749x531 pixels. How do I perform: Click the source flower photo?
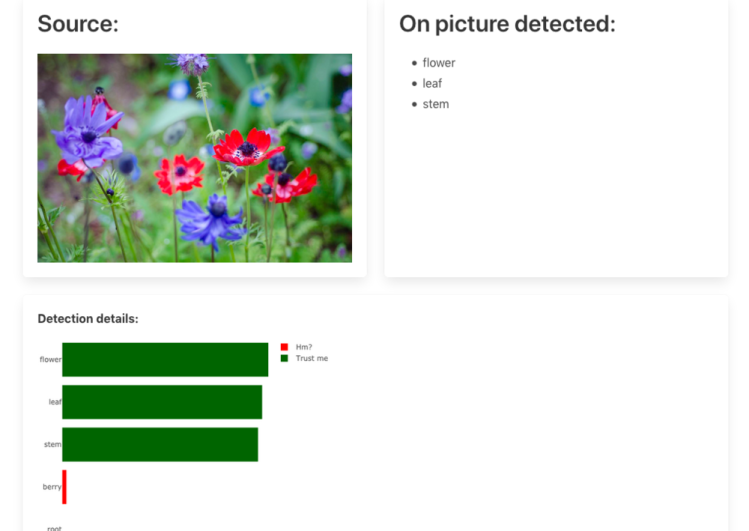coord(194,158)
